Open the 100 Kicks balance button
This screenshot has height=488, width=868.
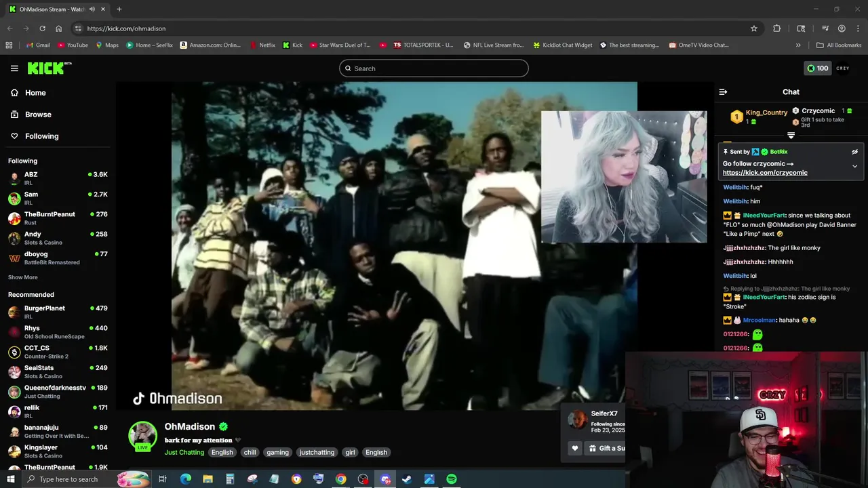(817, 68)
